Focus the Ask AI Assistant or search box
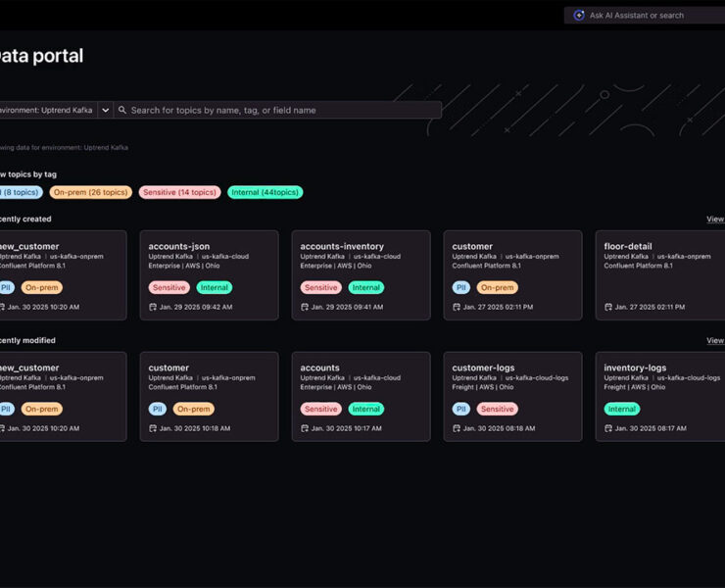The image size is (725, 588). (645, 16)
